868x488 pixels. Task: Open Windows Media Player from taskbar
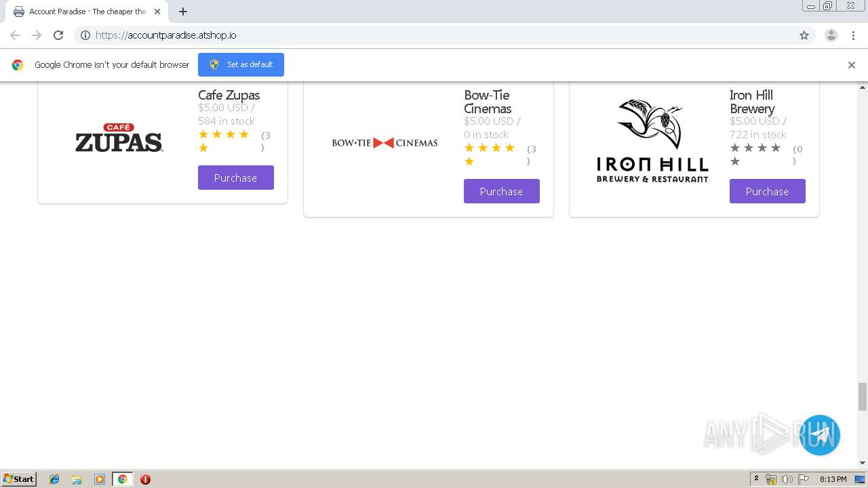tap(100, 479)
